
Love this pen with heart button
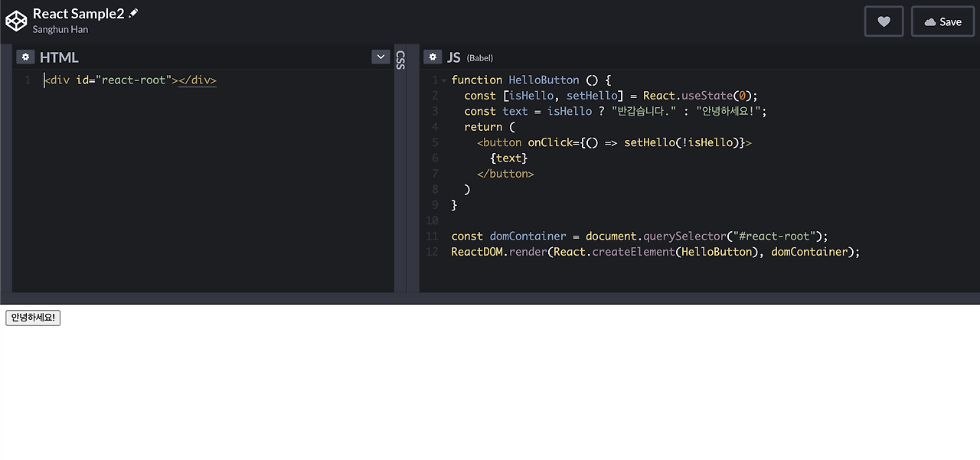click(884, 21)
